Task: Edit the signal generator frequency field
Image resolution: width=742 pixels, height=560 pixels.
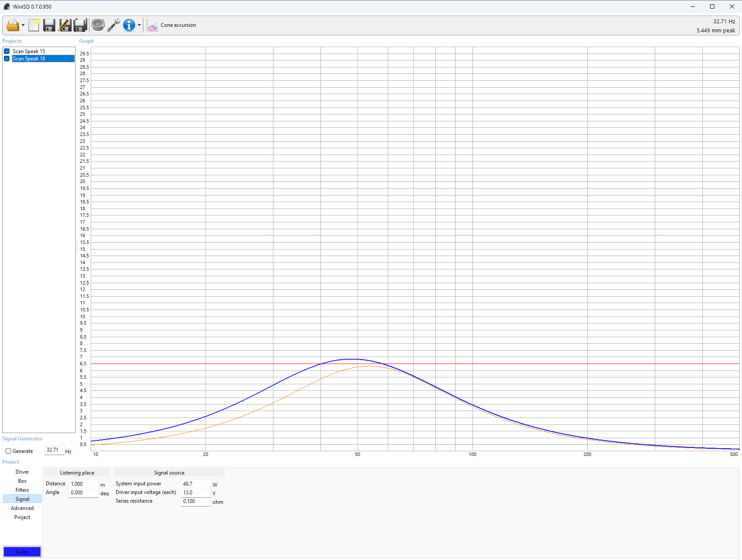Action: click(54, 450)
